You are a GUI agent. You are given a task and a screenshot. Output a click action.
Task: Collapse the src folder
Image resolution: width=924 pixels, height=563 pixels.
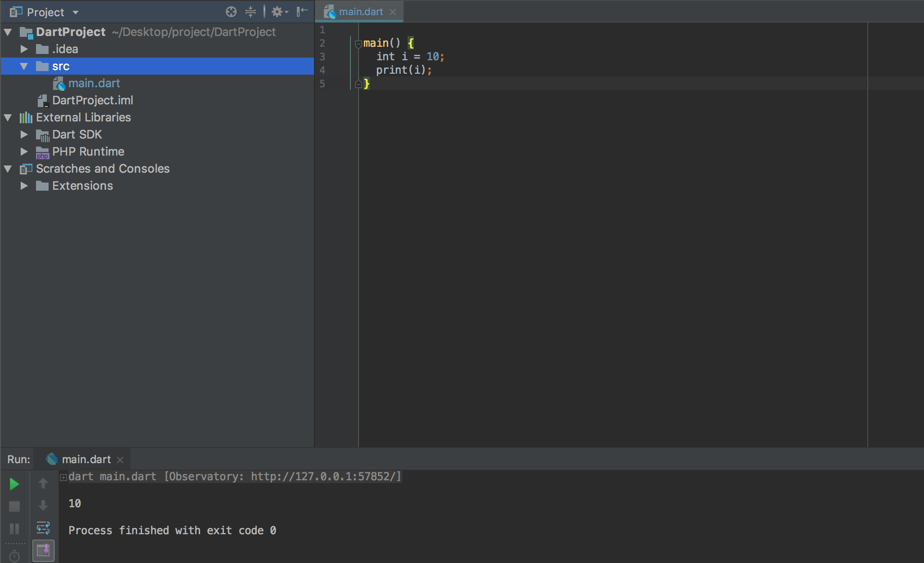pyautogui.click(x=24, y=66)
